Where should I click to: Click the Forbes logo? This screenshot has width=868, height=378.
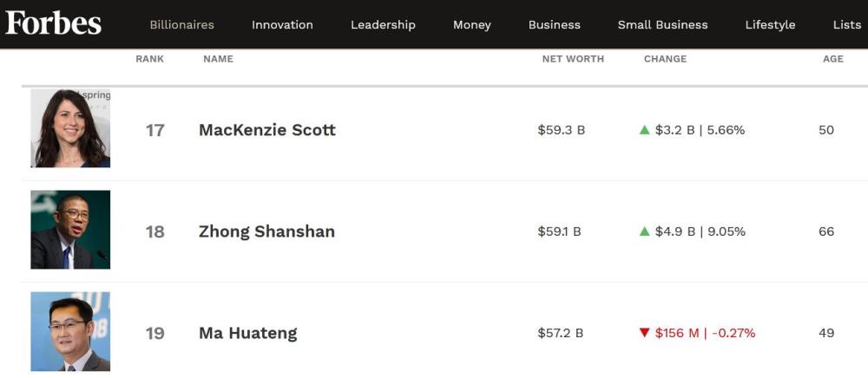tap(53, 23)
